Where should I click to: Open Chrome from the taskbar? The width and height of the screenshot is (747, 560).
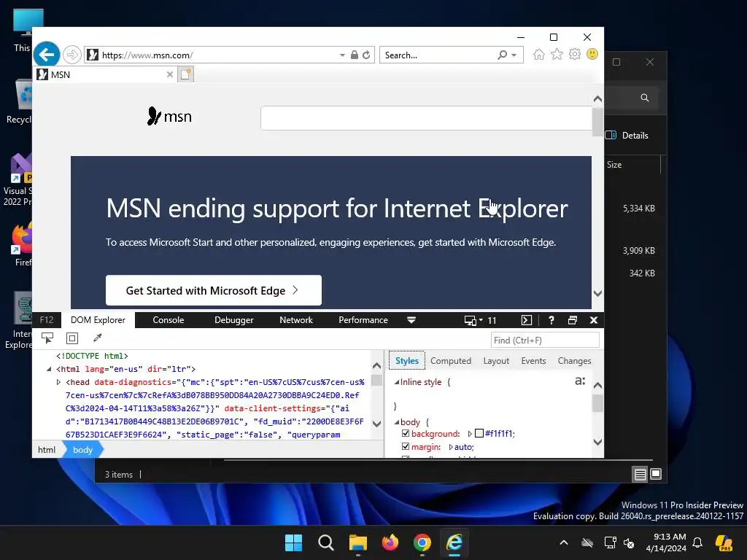[422, 542]
